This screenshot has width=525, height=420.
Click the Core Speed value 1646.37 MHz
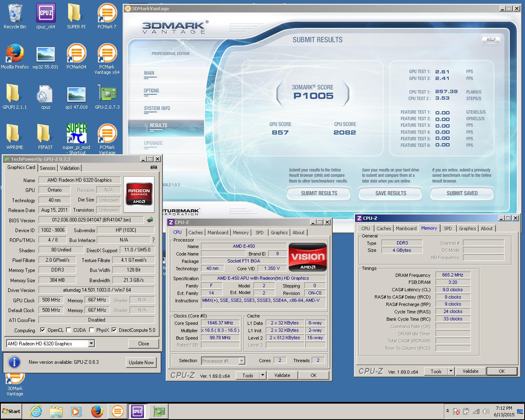[x=220, y=323]
